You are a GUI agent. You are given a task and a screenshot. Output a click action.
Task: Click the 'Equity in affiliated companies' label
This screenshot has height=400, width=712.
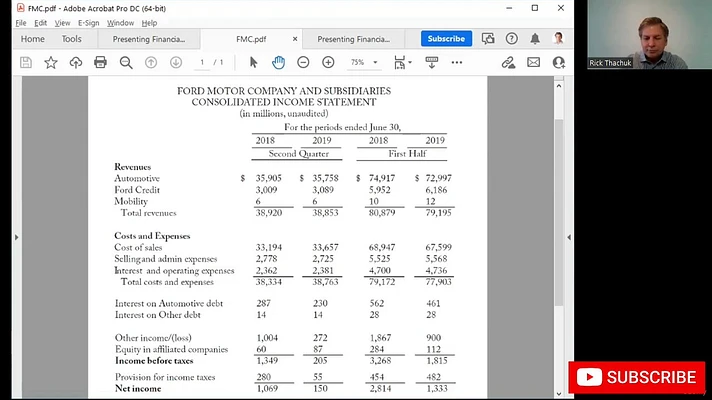(x=172, y=350)
